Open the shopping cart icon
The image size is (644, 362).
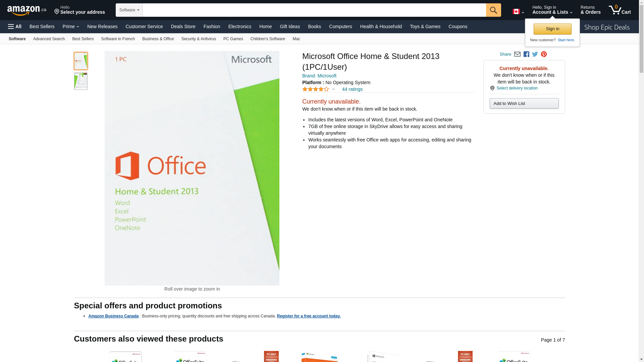point(620,10)
